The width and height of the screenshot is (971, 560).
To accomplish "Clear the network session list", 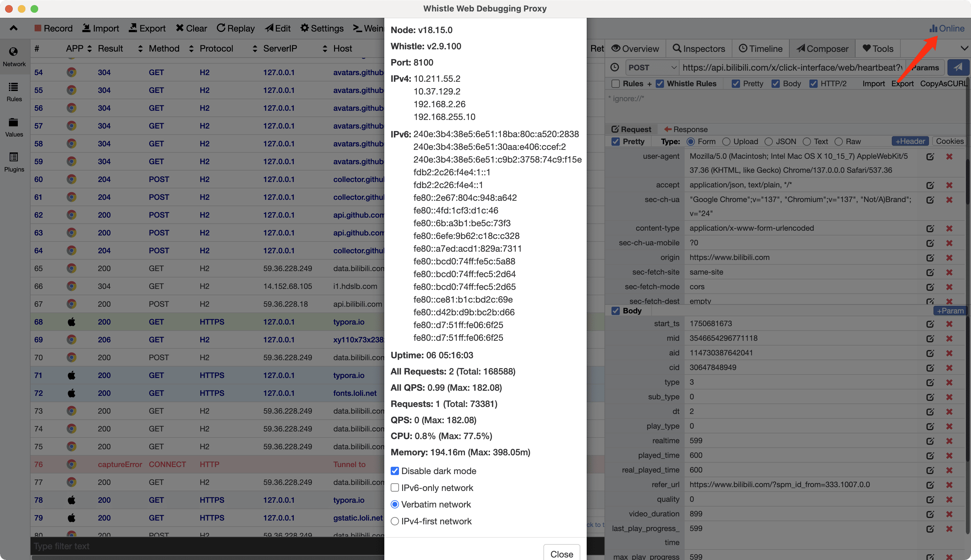I will coord(192,28).
